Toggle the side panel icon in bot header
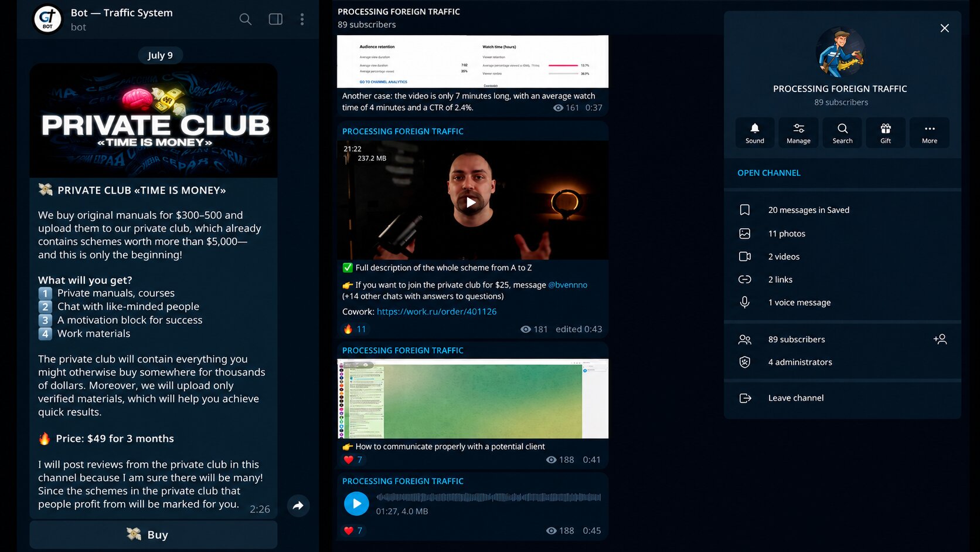The width and height of the screenshot is (980, 552). click(x=275, y=19)
